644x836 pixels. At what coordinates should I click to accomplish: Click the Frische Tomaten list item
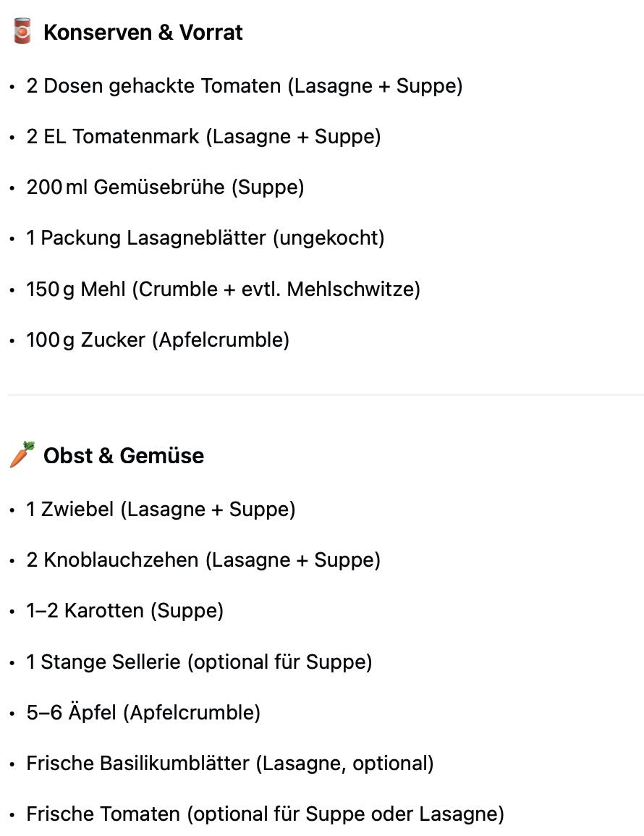pos(266,814)
